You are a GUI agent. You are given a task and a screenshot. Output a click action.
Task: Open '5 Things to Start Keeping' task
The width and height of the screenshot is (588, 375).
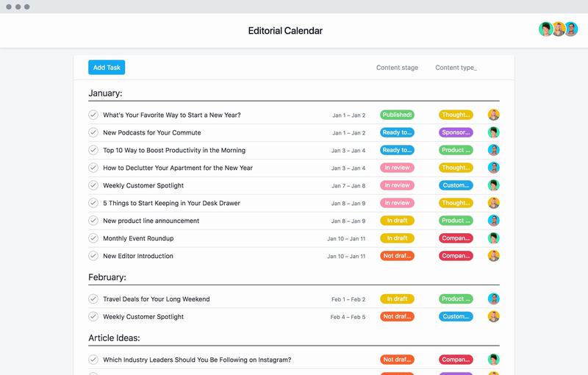(x=171, y=203)
